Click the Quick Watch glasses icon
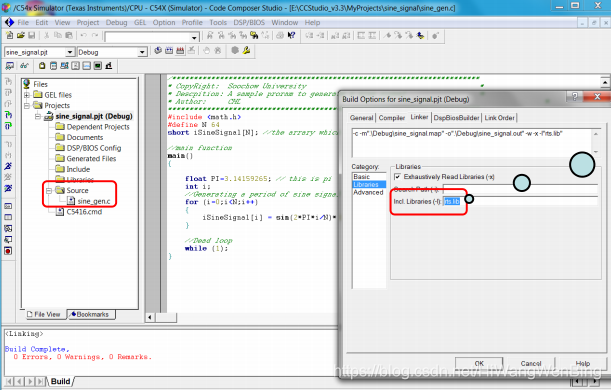Viewport: 611px width, 390px height. pos(24,65)
